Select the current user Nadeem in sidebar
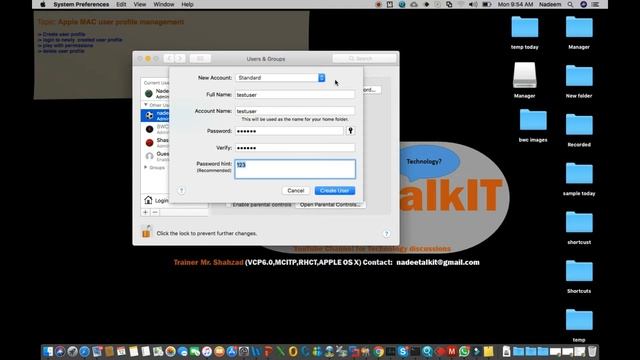The width and height of the screenshot is (640, 360). [156, 93]
